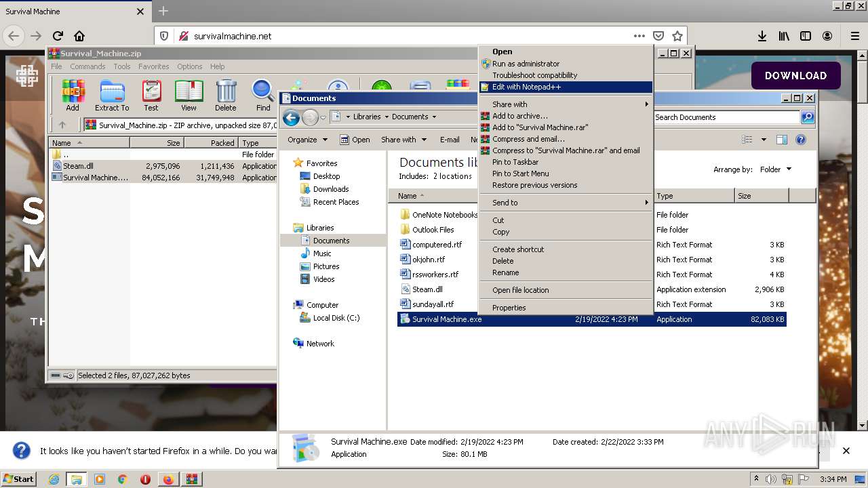Choose Delete in context menu
The height and width of the screenshot is (488, 868).
565,261
